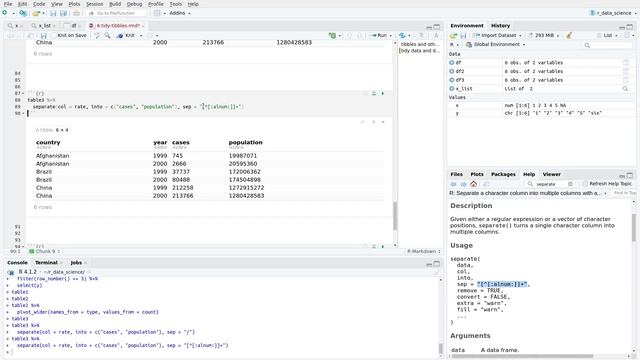Open the Debug menu
The image size is (640, 360).
click(x=134, y=4)
